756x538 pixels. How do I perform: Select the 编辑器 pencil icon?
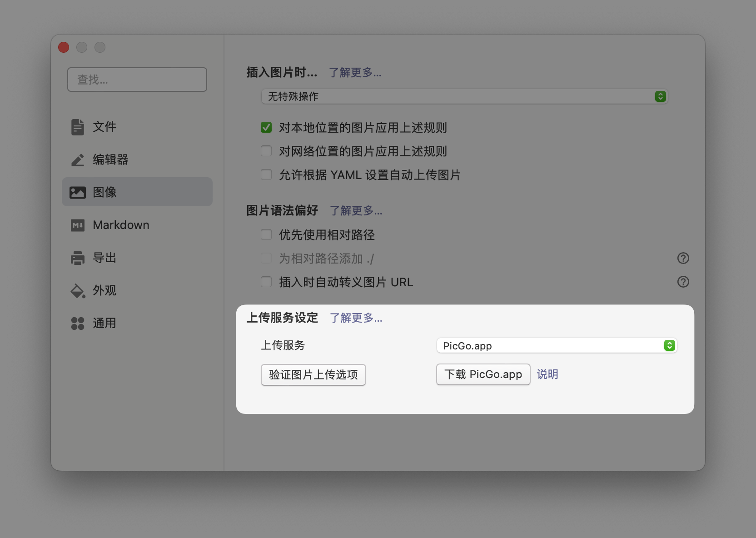coord(77,159)
